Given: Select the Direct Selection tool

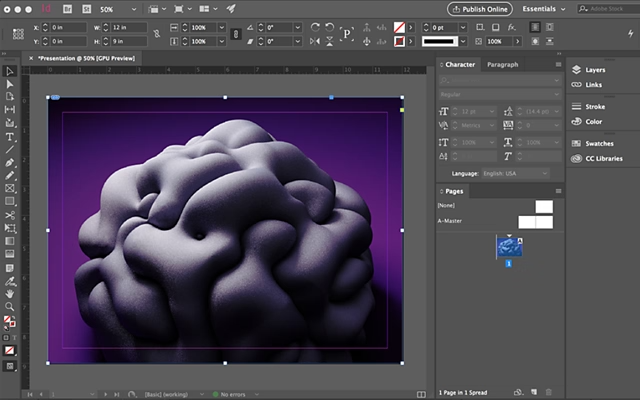Looking at the screenshot, I should tap(10, 84).
